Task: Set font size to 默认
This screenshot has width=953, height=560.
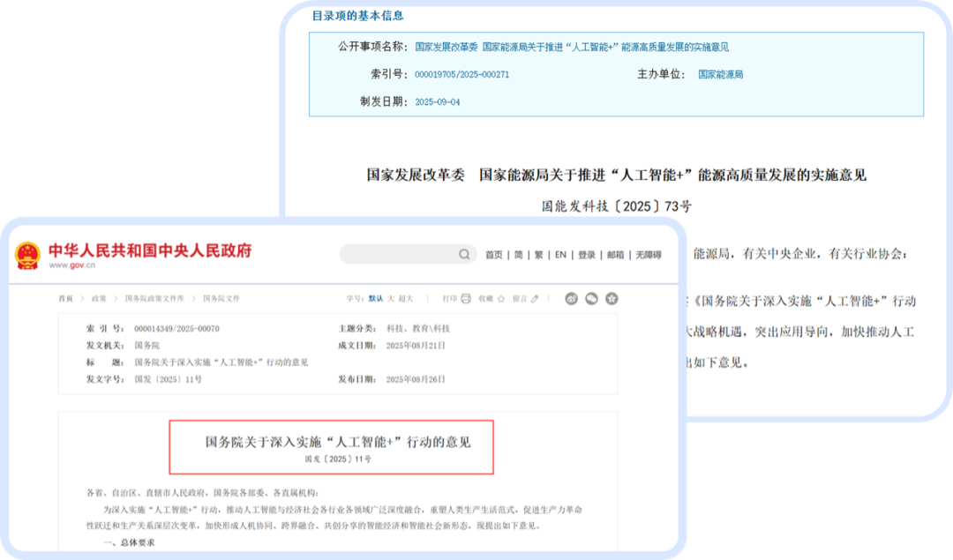Action: (x=376, y=299)
